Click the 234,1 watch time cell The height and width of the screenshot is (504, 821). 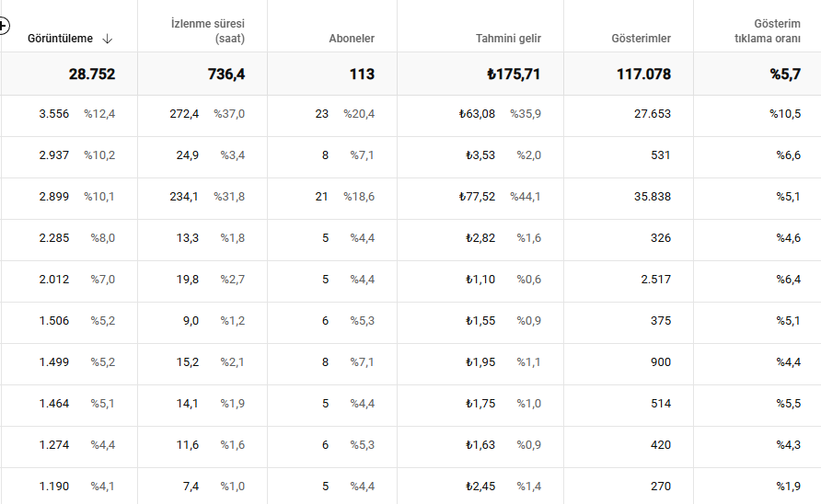184,196
